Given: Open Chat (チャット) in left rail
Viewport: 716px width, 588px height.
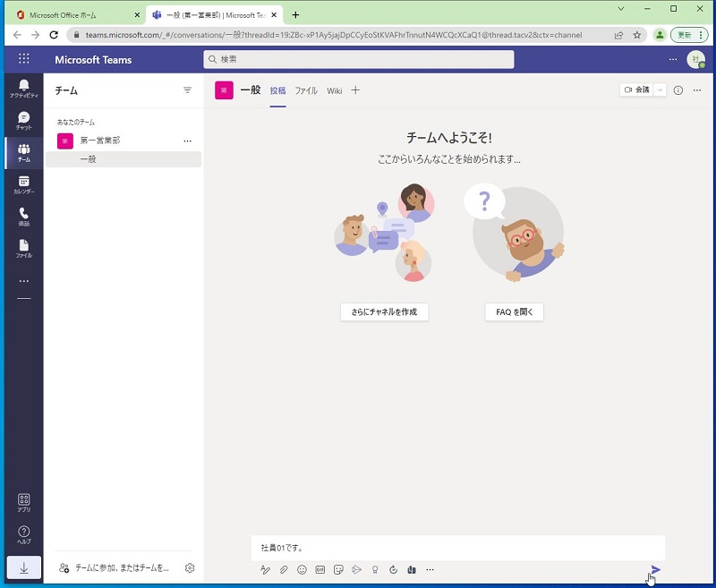Looking at the screenshot, I should coord(24,121).
